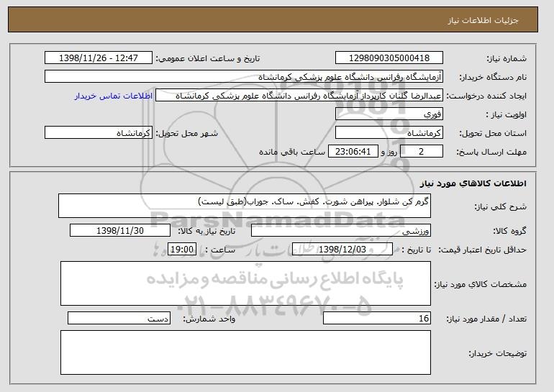Click the buyer organization name field

[244, 77]
